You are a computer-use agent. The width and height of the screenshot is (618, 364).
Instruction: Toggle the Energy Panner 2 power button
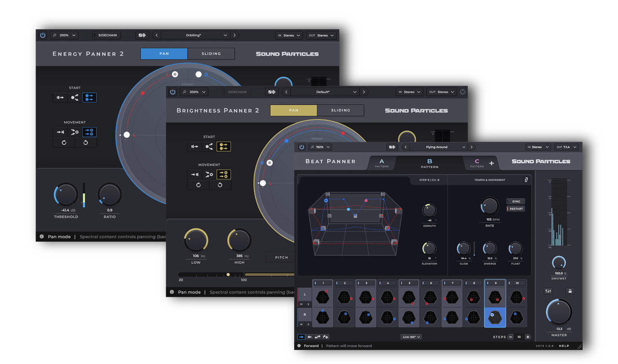click(42, 35)
